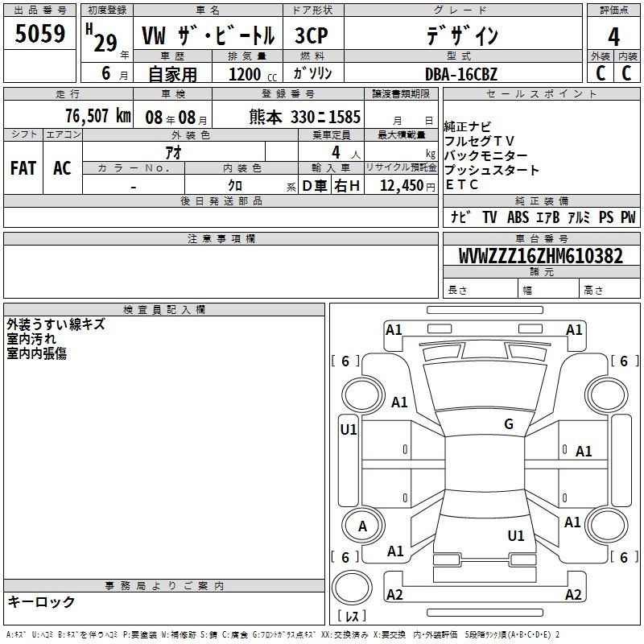Select the A2 mark on bottom-left bumper
The image size is (644, 644).
coord(394,595)
